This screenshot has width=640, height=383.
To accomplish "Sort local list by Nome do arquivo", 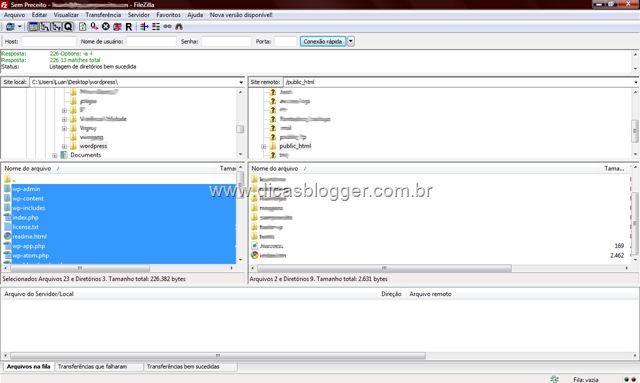I will (28, 168).
